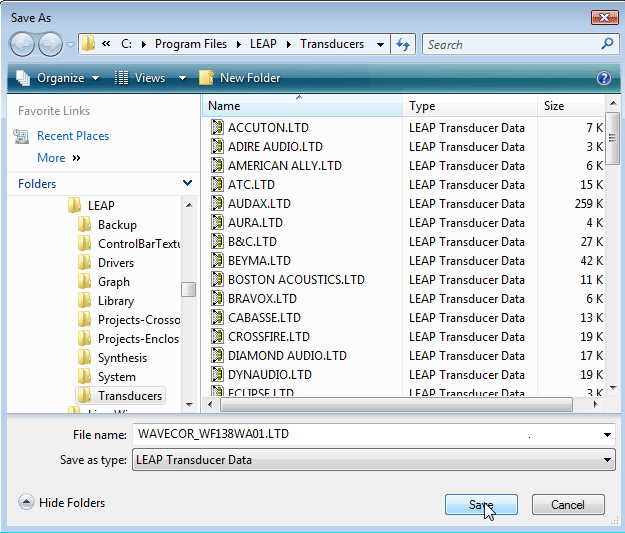This screenshot has width=625, height=533.
Task: Click the folder tree scrollbar thumb
Action: point(188,289)
